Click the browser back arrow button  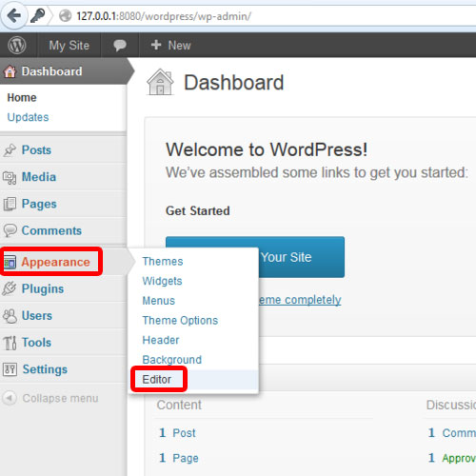[x=14, y=15]
